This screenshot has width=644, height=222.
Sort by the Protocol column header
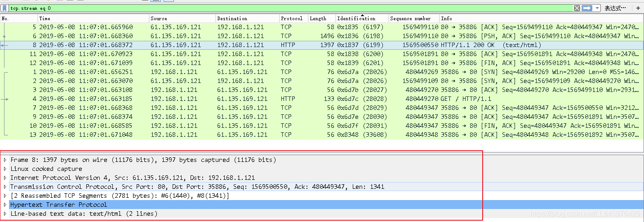294,18
